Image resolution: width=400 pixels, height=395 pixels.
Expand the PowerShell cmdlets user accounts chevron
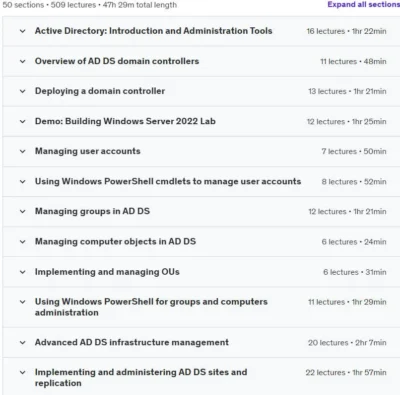(23, 182)
